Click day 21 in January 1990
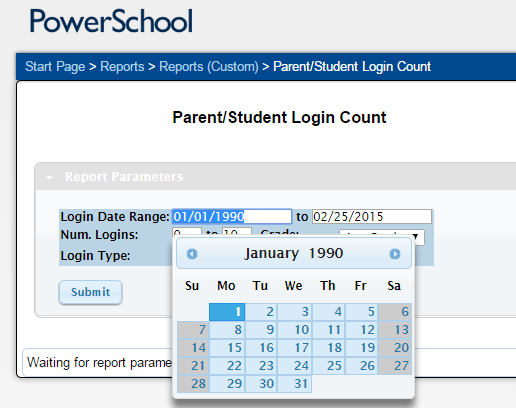The image size is (516, 408). 193,366
